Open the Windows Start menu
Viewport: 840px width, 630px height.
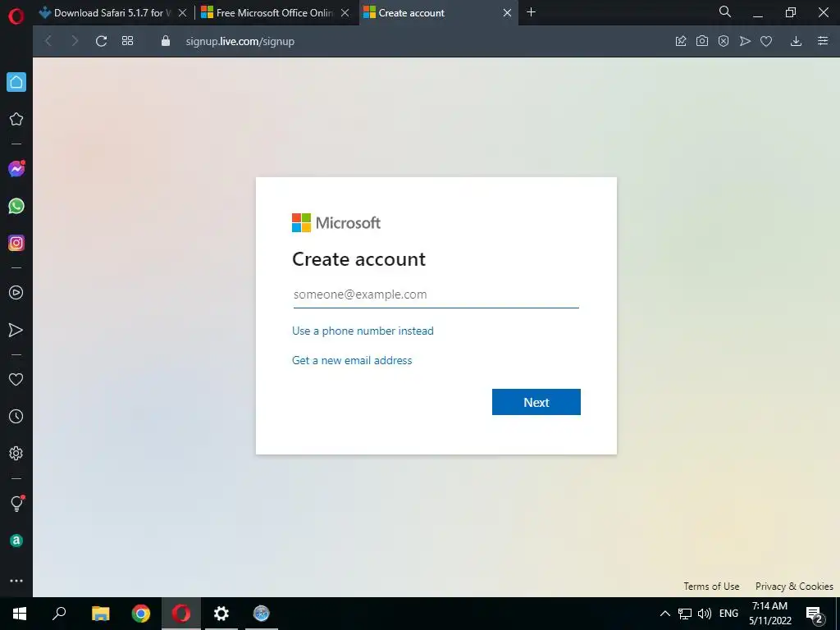point(20,614)
